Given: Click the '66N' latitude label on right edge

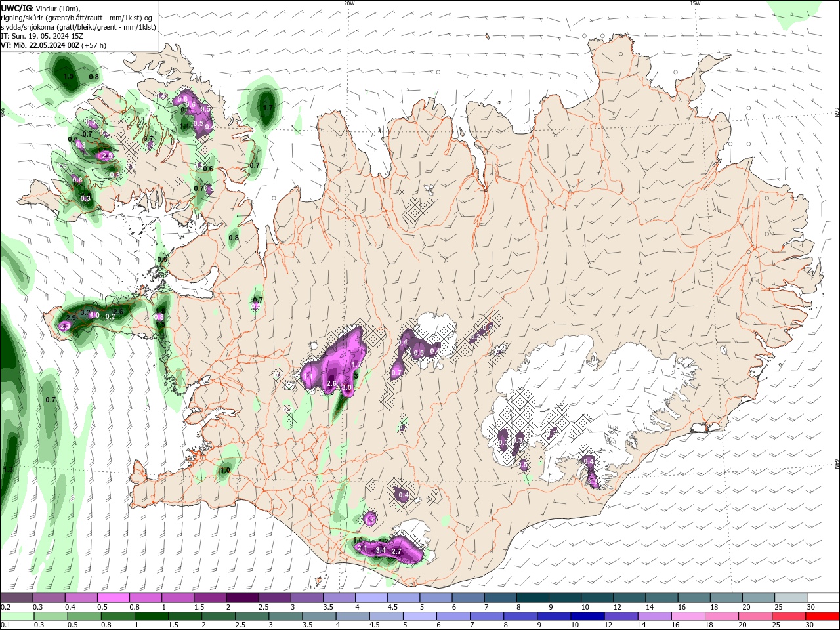Looking at the screenshot, I should (837, 114).
